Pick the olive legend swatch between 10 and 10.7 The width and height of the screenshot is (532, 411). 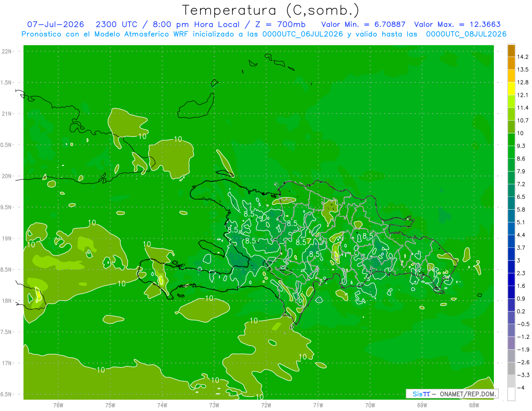[511, 127]
